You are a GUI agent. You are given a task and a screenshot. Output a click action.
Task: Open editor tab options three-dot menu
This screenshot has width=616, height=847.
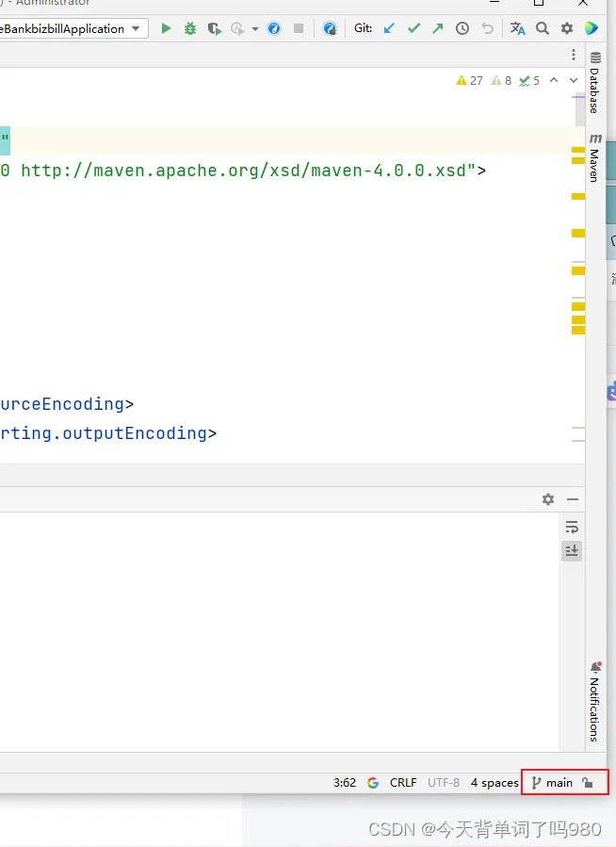tap(574, 55)
